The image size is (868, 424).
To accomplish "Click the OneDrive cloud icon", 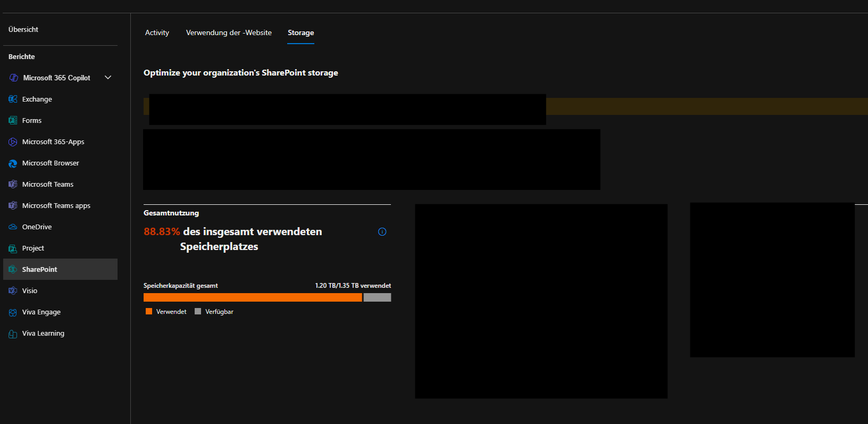I will [13, 227].
